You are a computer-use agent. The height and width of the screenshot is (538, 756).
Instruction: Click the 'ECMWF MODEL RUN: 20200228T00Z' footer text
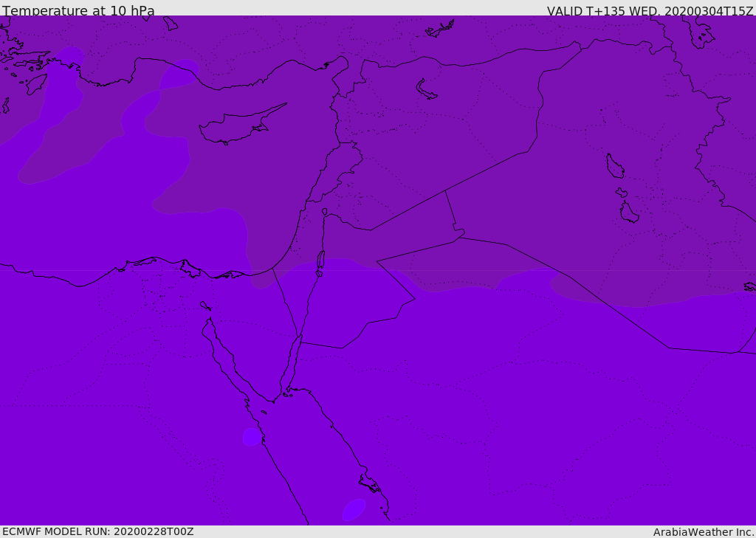(x=98, y=531)
